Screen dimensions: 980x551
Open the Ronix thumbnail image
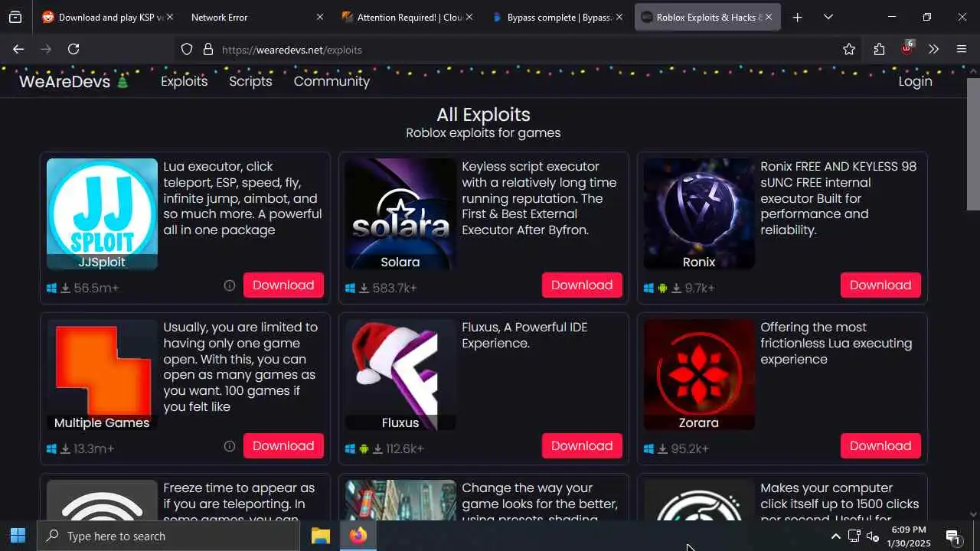coord(699,214)
